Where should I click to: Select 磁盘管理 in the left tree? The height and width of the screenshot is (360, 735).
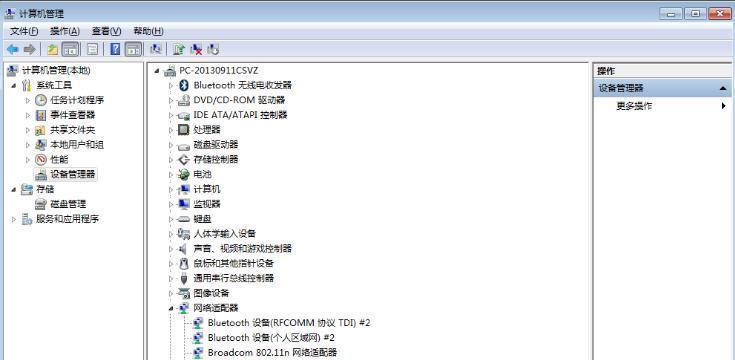tap(68, 204)
